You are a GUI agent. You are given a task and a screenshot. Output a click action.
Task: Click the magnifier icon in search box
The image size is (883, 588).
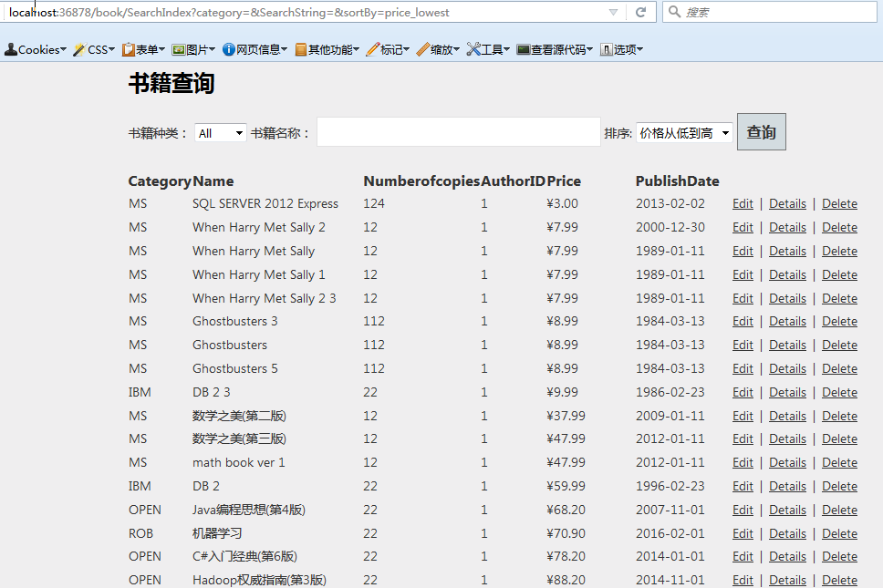674,12
